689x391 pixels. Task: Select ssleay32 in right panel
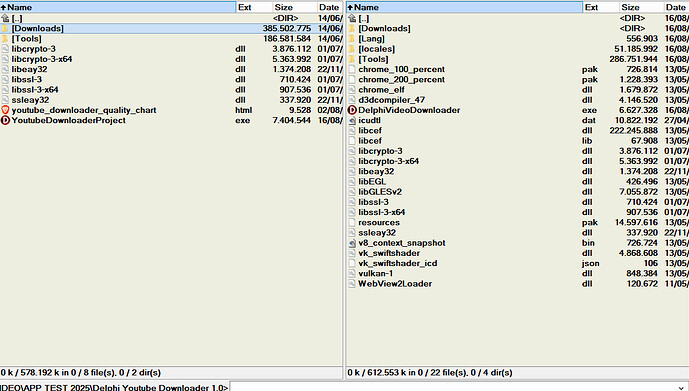click(377, 233)
